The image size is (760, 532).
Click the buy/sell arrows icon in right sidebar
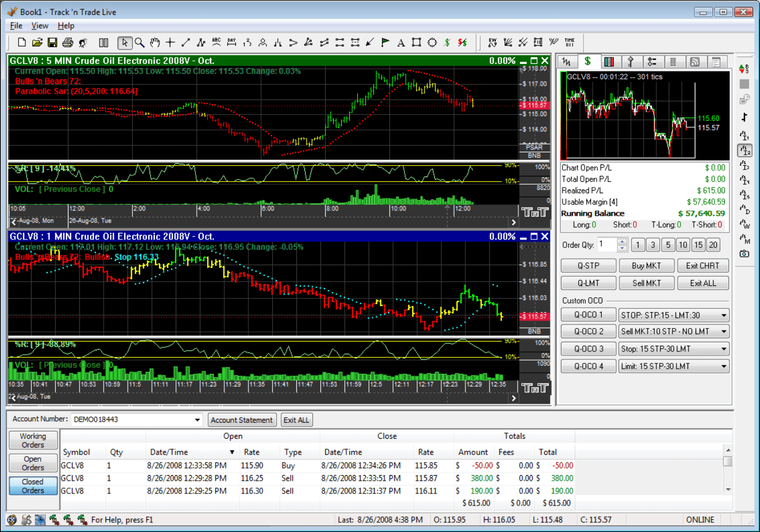point(744,69)
